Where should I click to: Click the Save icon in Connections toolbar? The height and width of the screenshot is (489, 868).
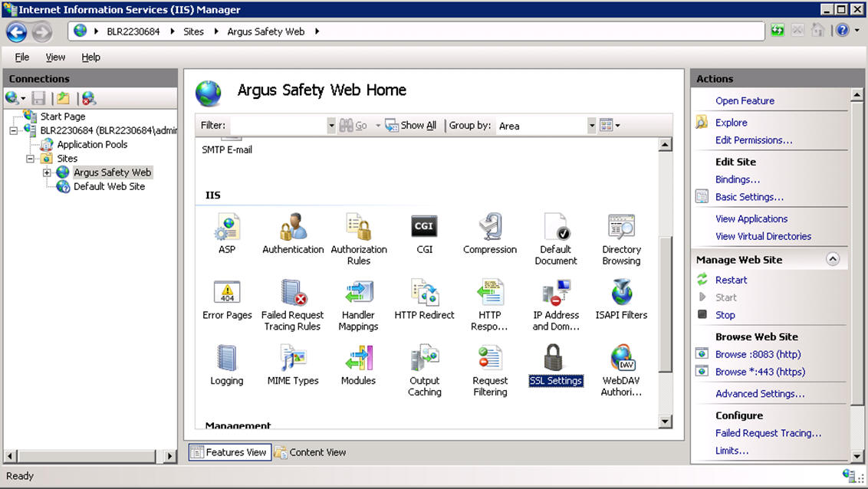(x=38, y=98)
